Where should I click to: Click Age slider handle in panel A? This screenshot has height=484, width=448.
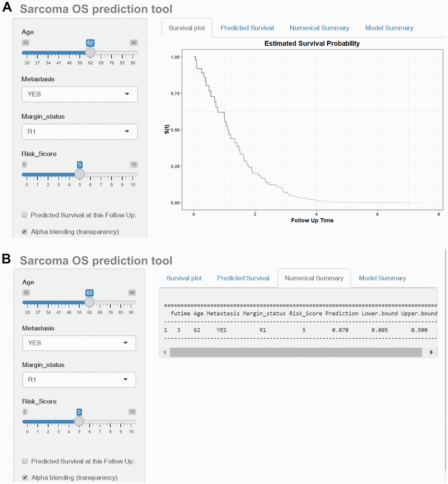point(90,52)
